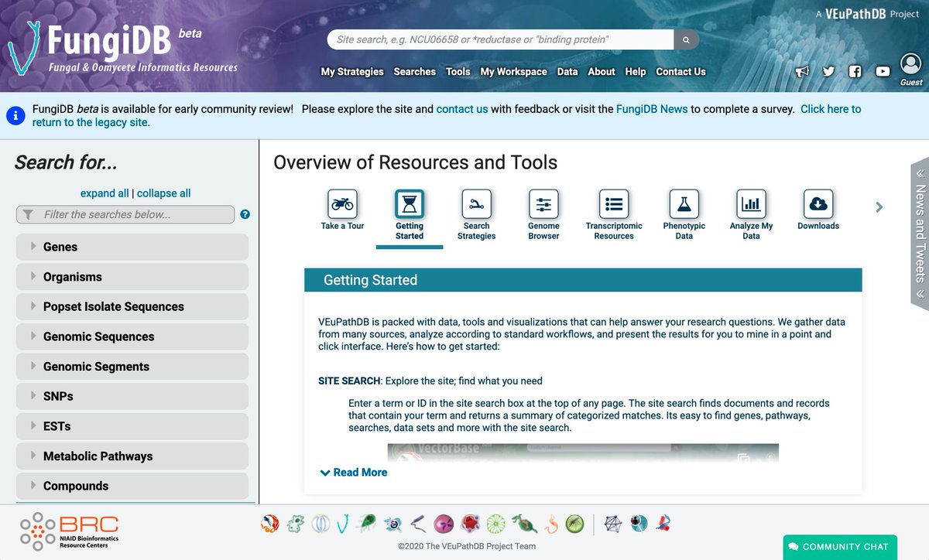Select the Downloads cloud icon

pos(818,204)
